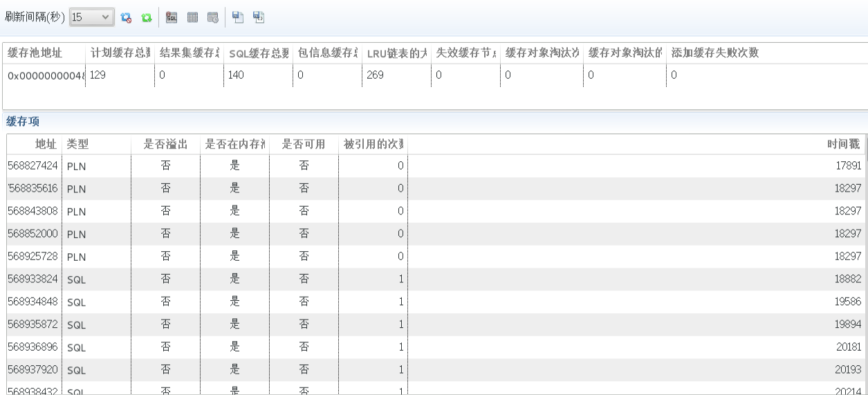
Task: Click the green refresh icon
Action: tap(146, 17)
